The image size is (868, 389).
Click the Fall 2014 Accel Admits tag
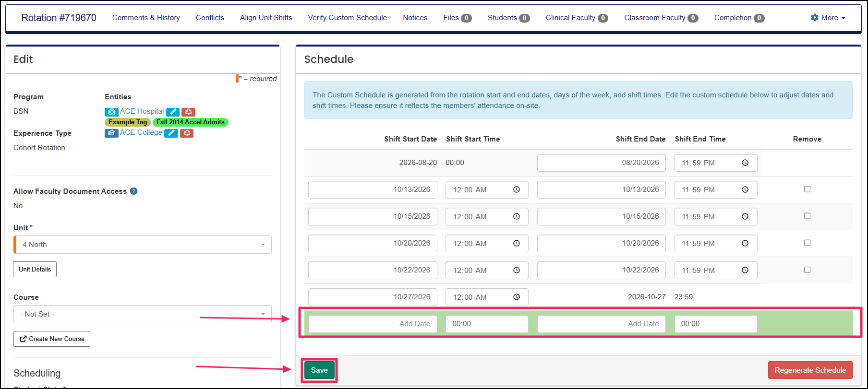[191, 122]
